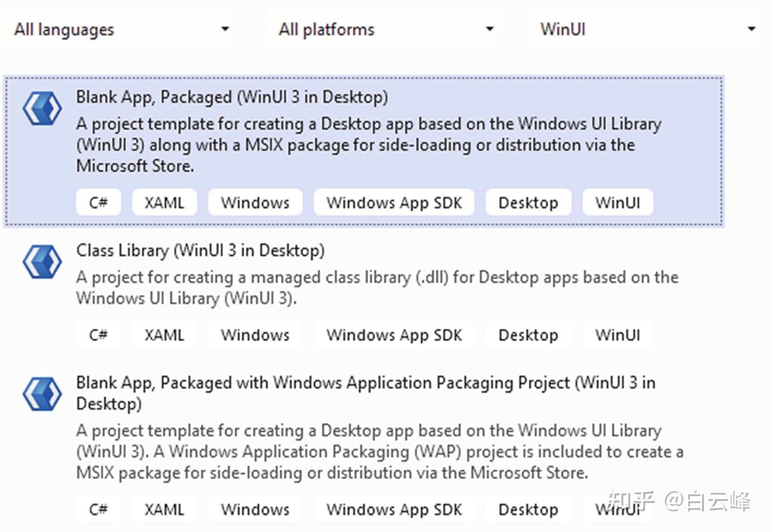Click WinUI tag under Class Library template
Screen dimensions: 770x532
tap(618, 335)
